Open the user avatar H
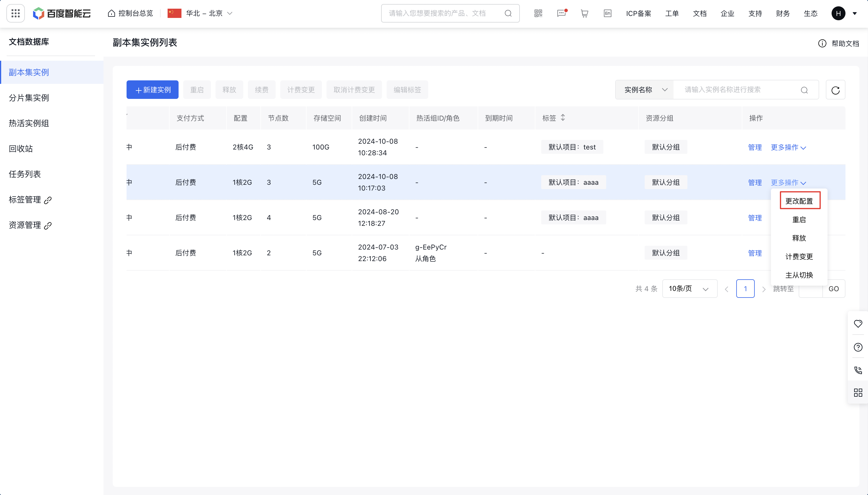The image size is (868, 495). (838, 13)
